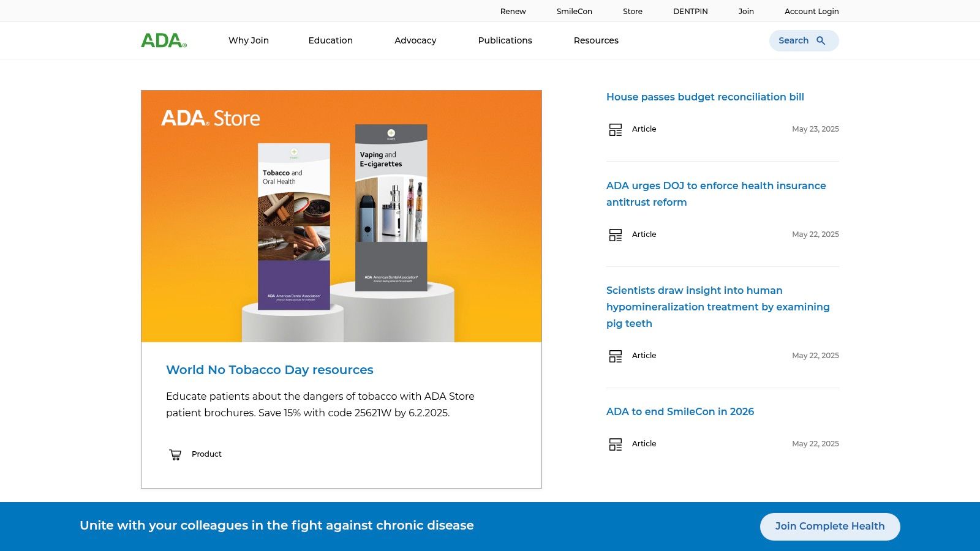The image size is (980, 551).
Task: Open the Advocacy menu
Action: click(415, 40)
